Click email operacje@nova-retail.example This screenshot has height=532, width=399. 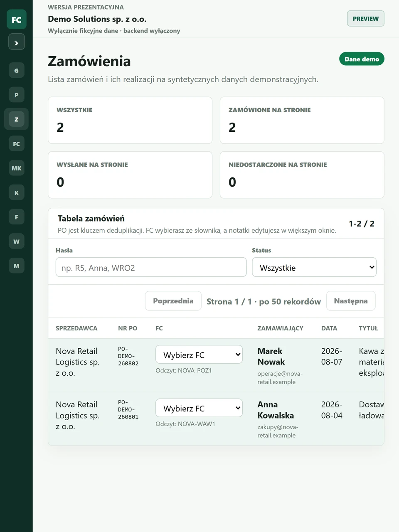pos(280,378)
